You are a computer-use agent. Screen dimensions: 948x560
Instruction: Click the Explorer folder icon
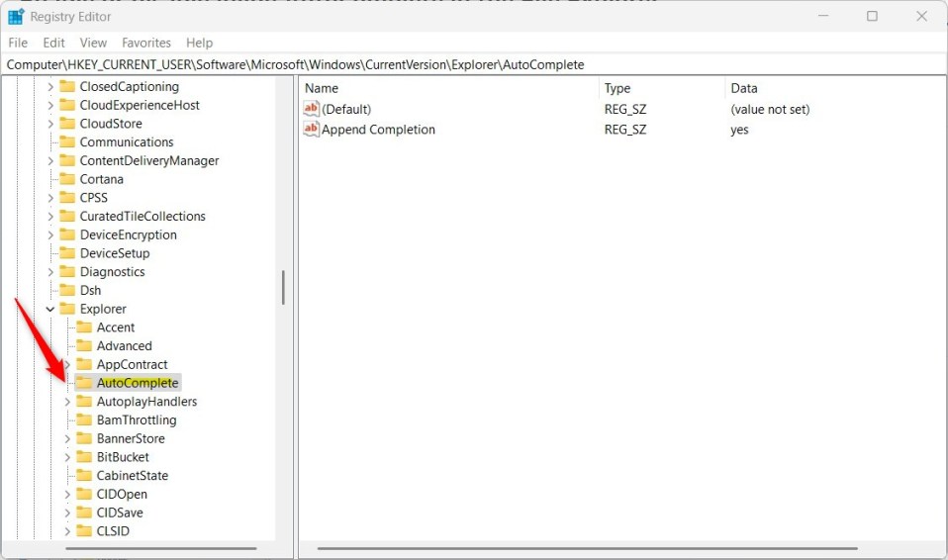click(x=67, y=309)
